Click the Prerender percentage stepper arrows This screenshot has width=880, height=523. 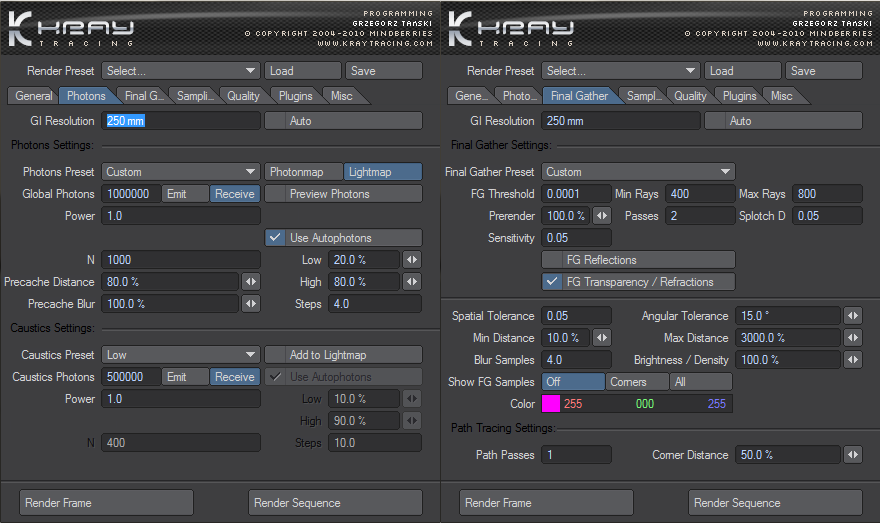(602, 216)
